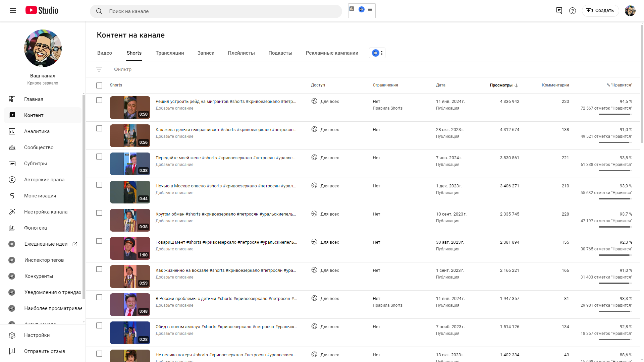
Task: Open Субтитры in the sidebar
Action: point(43,164)
